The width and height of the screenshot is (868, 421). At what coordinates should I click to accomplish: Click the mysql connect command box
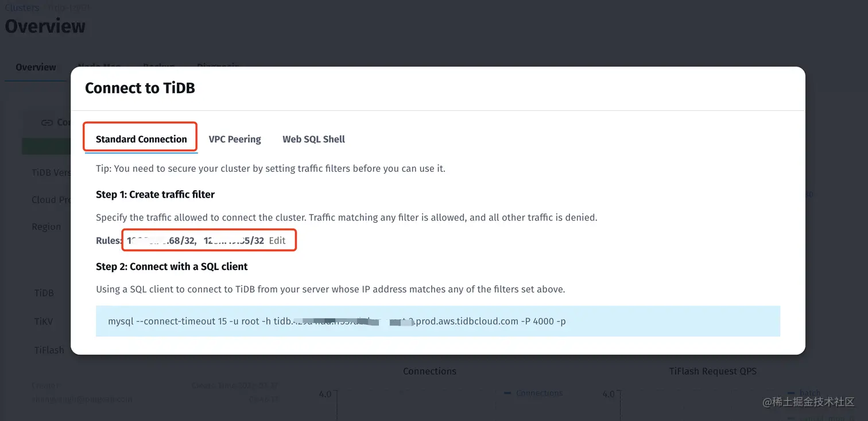tap(438, 321)
